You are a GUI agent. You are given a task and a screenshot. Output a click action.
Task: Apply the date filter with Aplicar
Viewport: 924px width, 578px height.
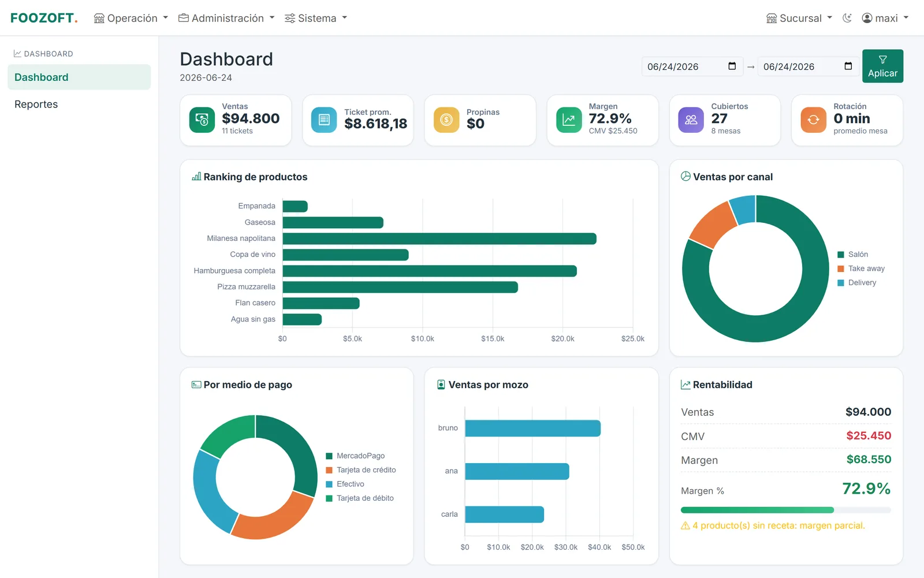pos(882,66)
